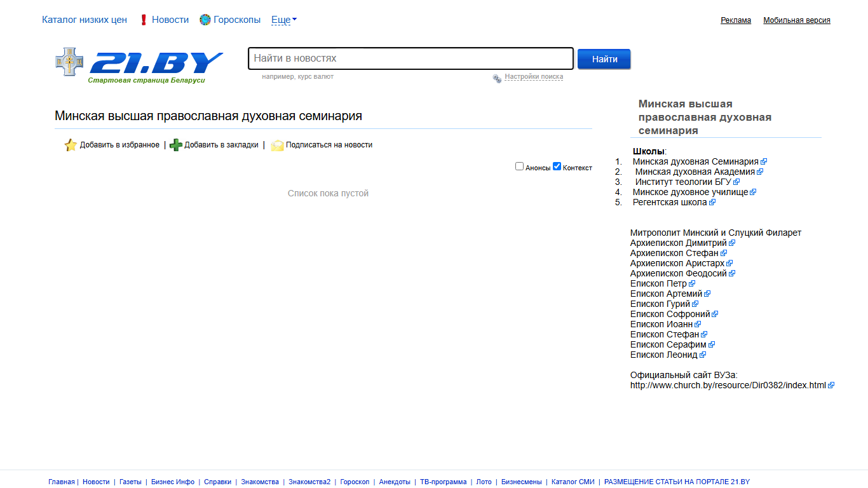
Task: Click external link icon after Архиепископ Аристарх
Action: [729, 264]
